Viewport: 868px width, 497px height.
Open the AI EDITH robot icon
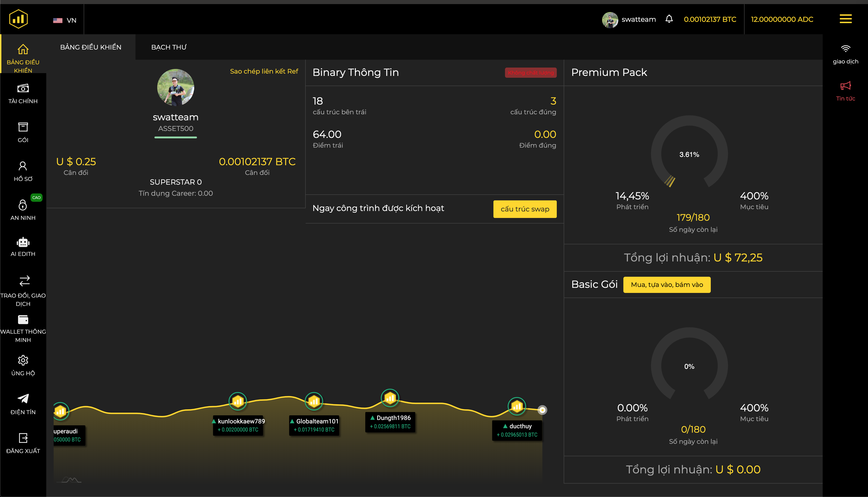tap(23, 242)
